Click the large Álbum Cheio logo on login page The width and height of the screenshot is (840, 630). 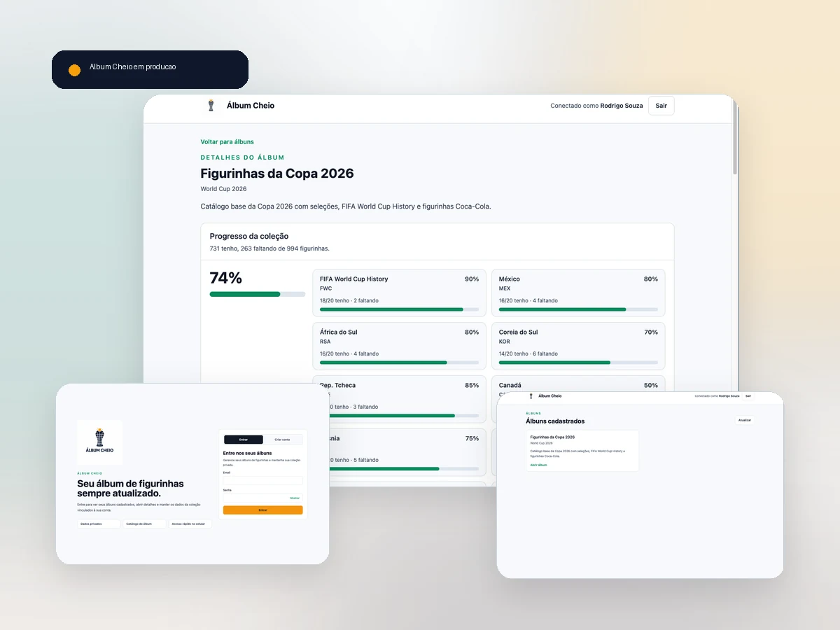click(x=99, y=442)
